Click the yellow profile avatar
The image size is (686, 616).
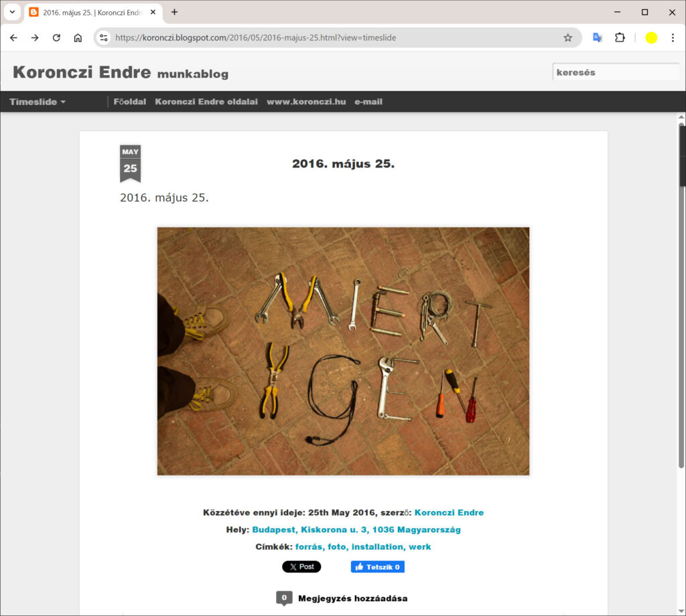650,38
